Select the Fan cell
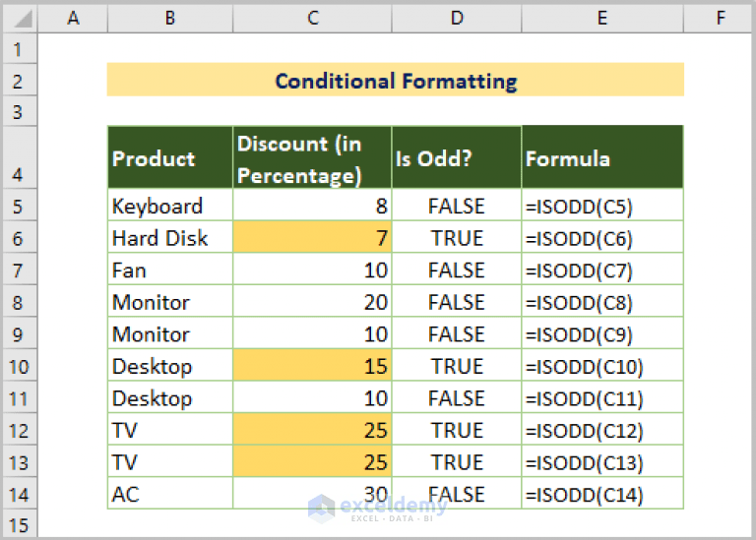The width and height of the screenshot is (756, 540). tap(170, 270)
